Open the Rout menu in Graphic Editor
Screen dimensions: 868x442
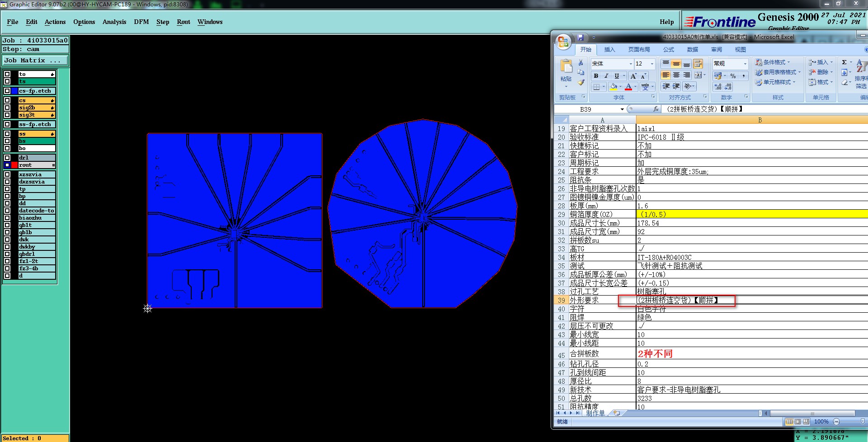click(x=184, y=22)
